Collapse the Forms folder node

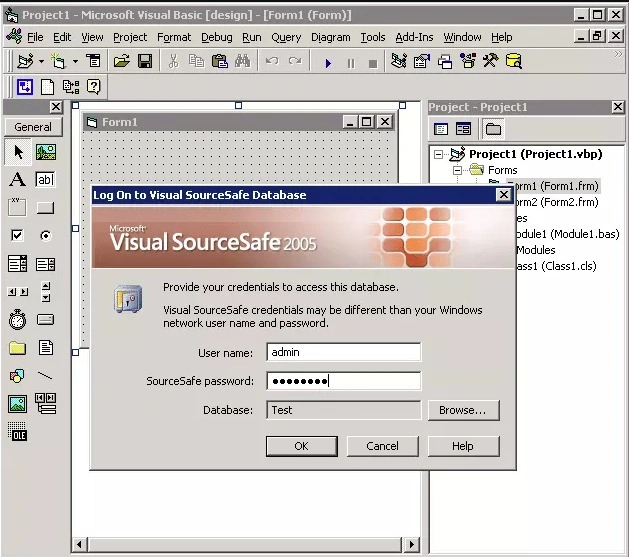pos(457,170)
